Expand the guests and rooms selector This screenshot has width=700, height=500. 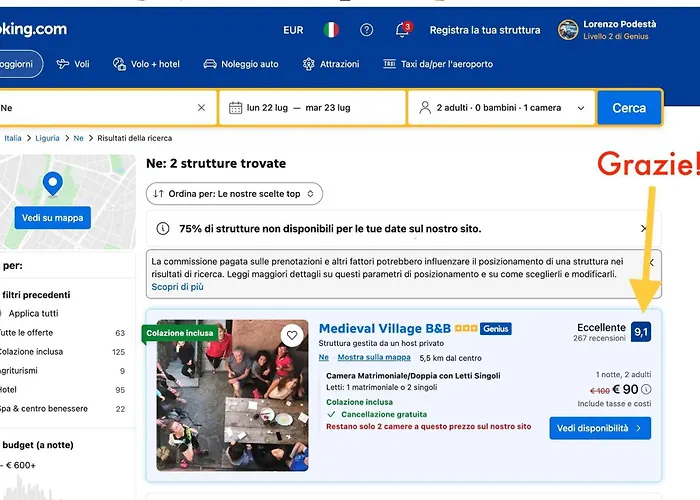coord(502,108)
